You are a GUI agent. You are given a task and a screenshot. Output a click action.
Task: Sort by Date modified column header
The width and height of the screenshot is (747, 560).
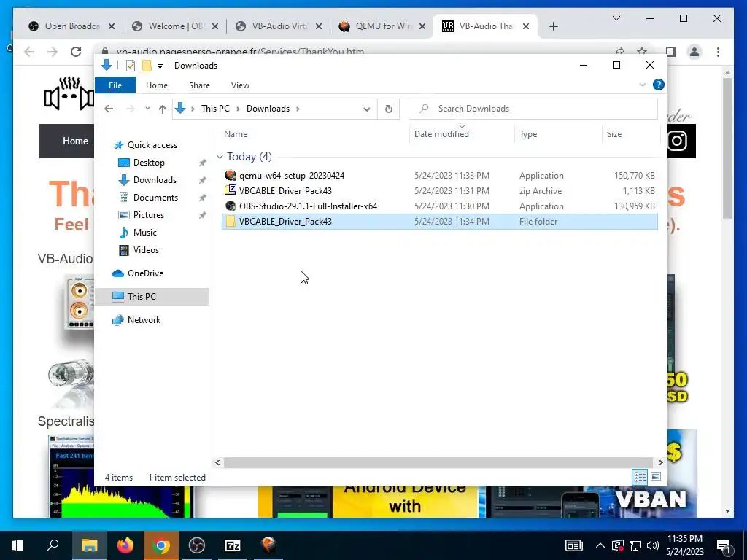441,134
